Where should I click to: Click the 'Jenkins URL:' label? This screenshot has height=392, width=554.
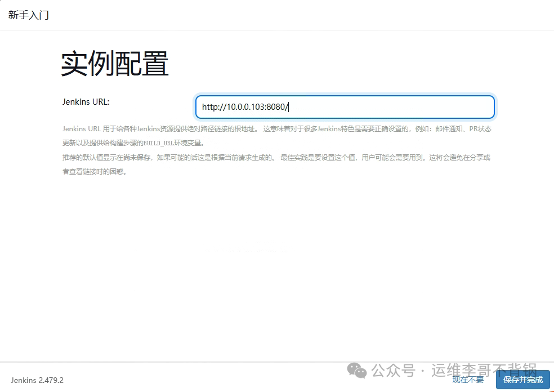click(86, 102)
